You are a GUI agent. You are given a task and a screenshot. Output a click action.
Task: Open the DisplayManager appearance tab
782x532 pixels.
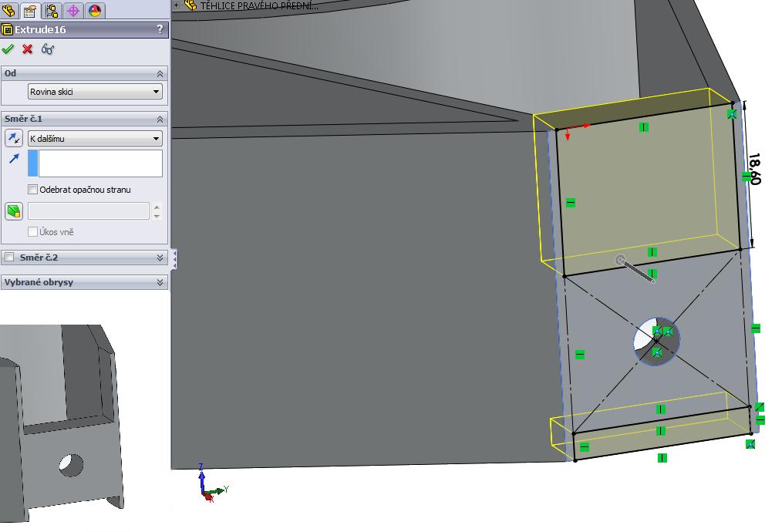click(94, 10)
